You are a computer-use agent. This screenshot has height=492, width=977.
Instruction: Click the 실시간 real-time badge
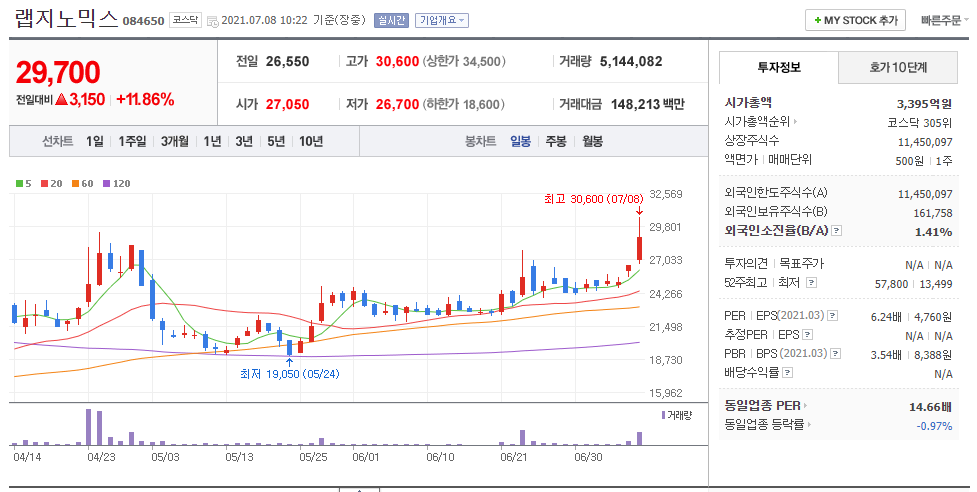point(391,21)
